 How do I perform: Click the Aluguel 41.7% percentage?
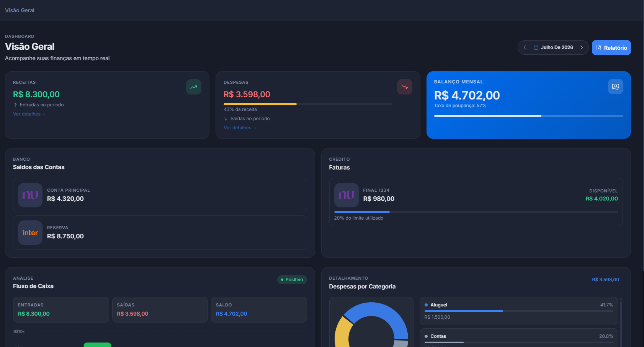[606, 305]
